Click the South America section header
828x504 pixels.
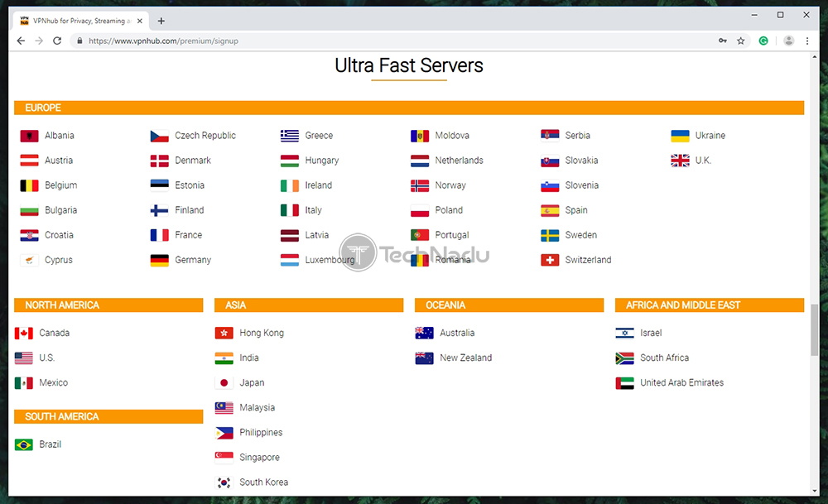[108, 416]
